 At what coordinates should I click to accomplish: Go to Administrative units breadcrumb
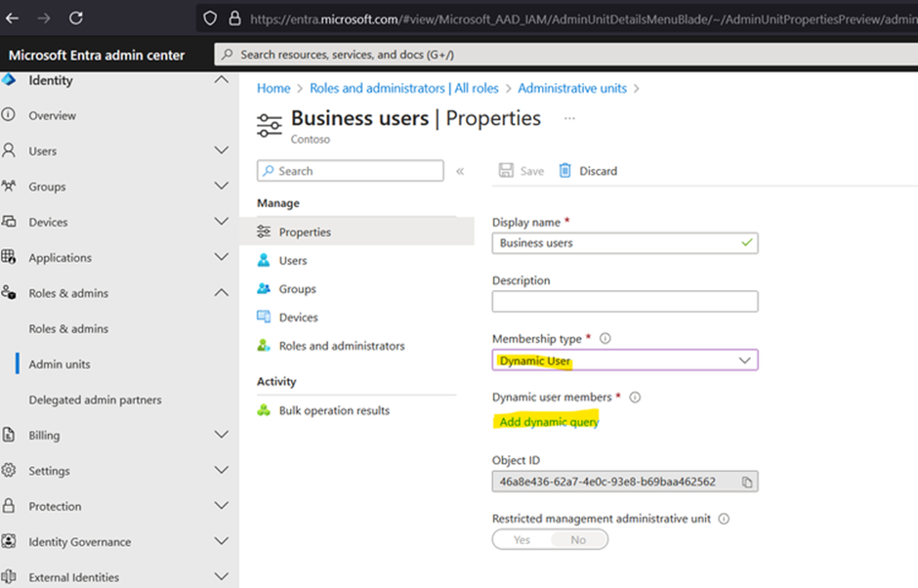point(572,88)
